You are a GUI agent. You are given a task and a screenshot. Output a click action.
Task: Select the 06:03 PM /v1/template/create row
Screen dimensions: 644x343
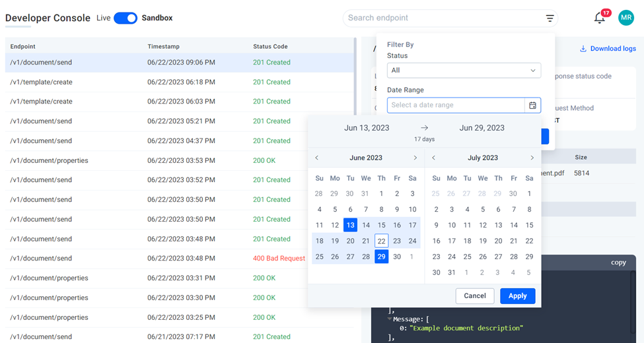[180, 102]
